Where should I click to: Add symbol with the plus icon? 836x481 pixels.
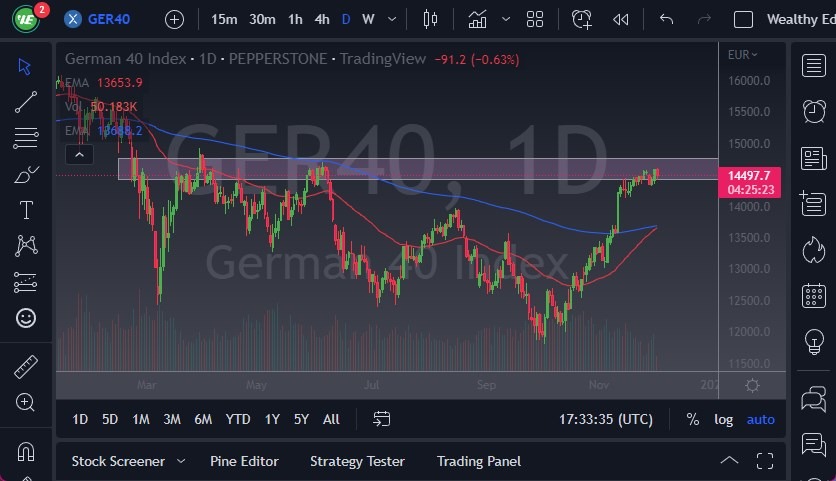[174, 19]
